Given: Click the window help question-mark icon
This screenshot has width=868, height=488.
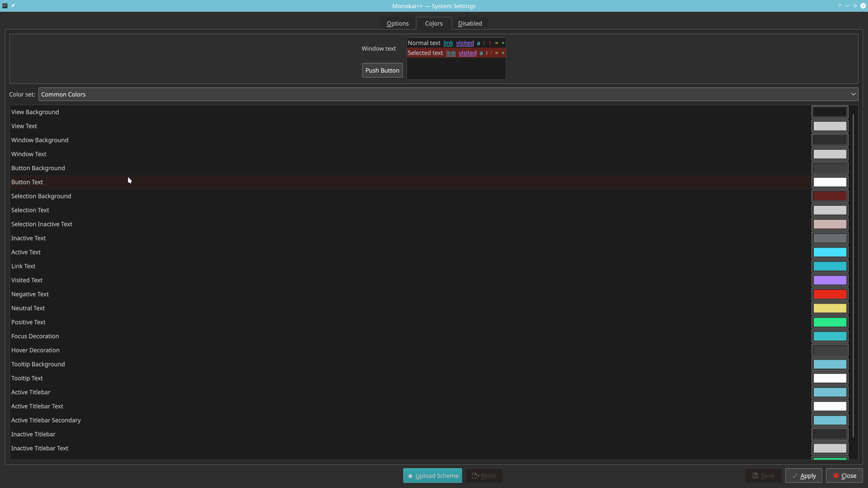Looking at the screenshot, I should point(840,6).
